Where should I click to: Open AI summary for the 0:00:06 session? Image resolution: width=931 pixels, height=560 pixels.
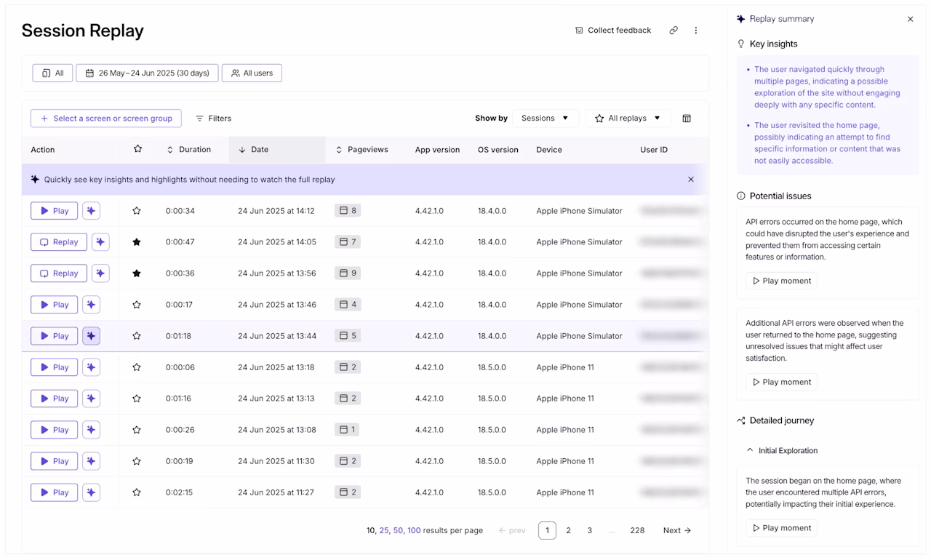click(91, 367)
